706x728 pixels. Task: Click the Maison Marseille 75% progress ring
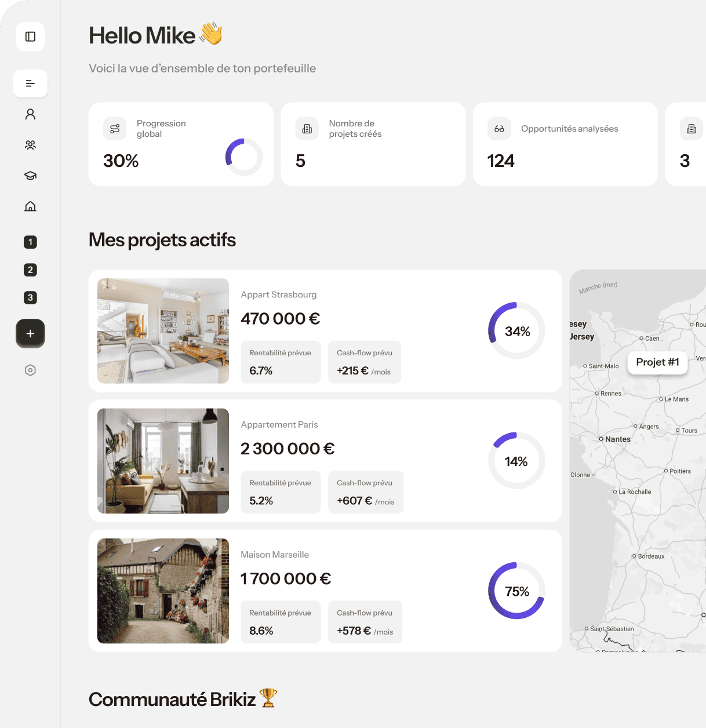click(x=516, y=591)
